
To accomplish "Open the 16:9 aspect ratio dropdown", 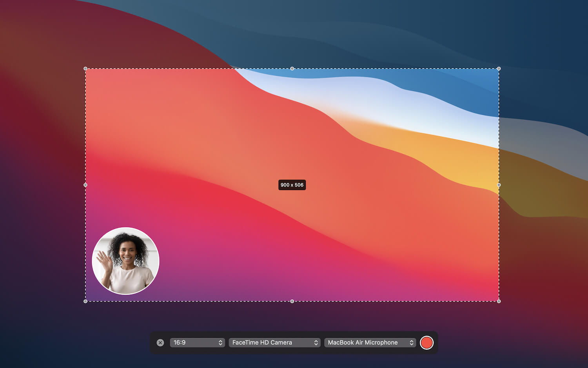I will click(x=197, y=342).
